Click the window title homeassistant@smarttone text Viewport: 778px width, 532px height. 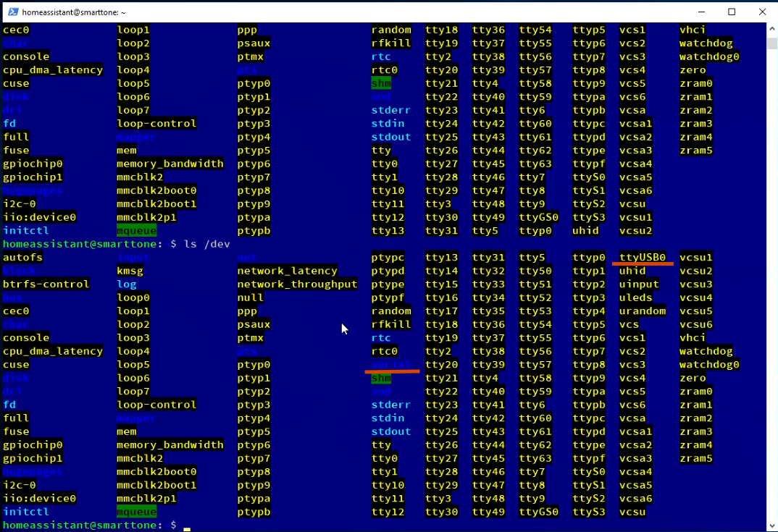(x=75, y=12)
